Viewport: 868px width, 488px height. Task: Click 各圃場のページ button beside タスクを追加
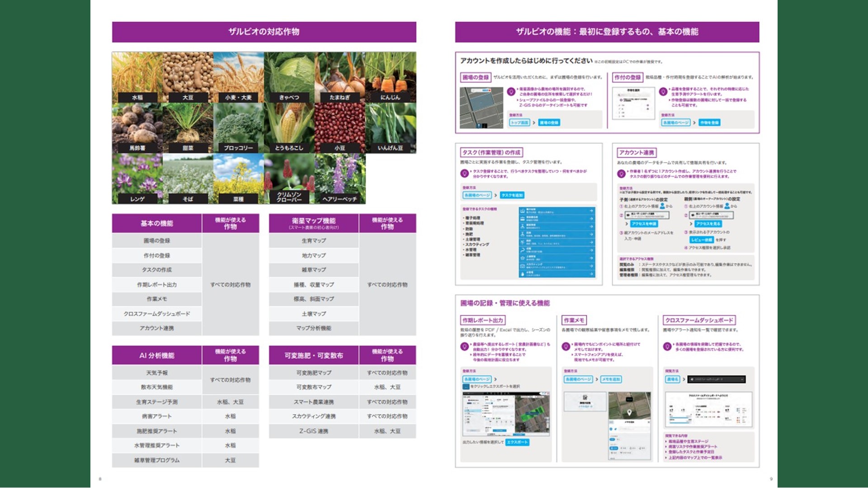(477, 195)
